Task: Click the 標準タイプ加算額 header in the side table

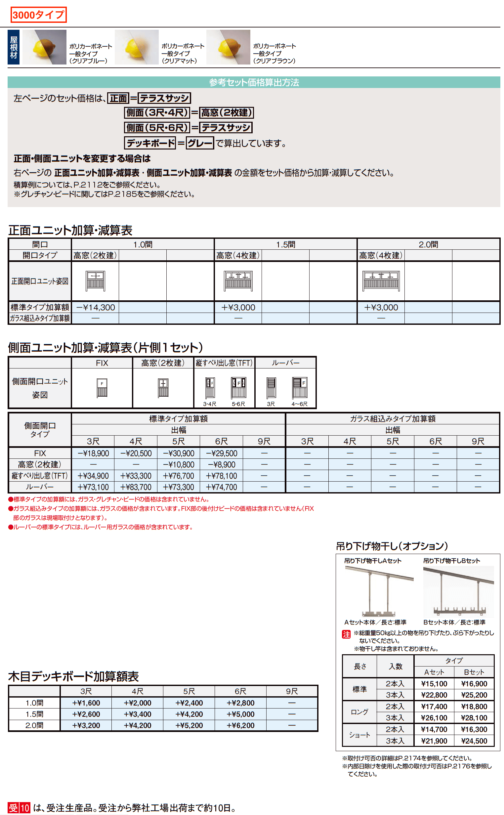Action: [x=178, y=419]
